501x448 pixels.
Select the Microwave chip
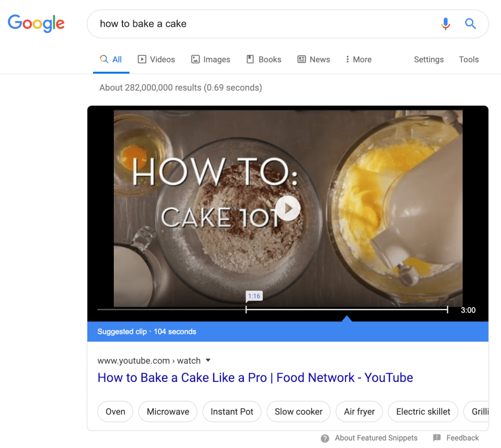pyautogui.click(x=168, y=411)
